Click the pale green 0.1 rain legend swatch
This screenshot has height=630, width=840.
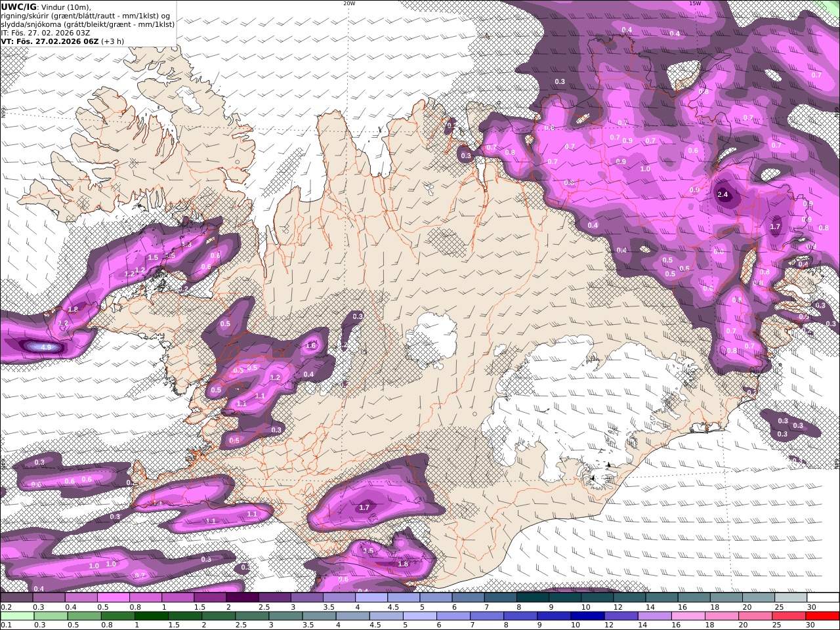pyautogui.click(x=18, y=616)
